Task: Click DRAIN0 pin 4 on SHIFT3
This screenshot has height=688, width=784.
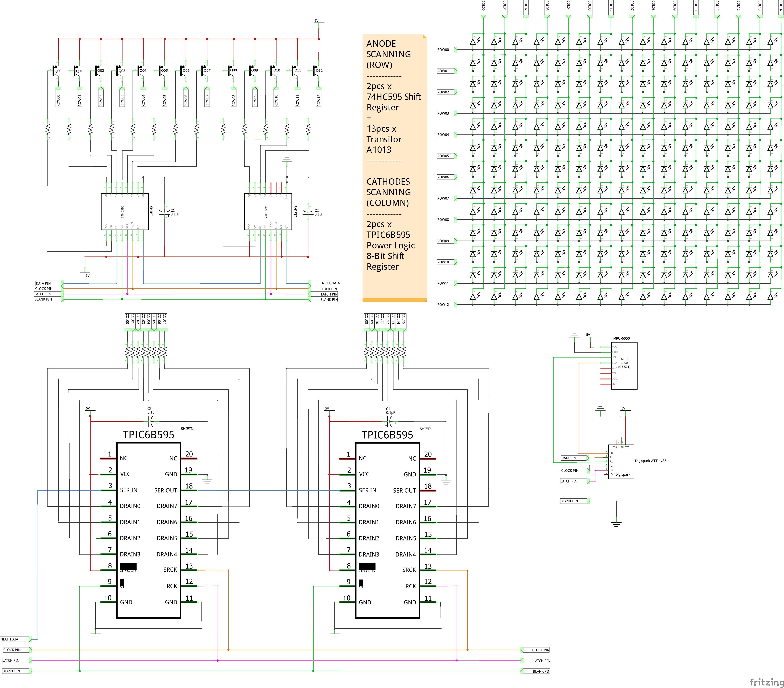Action: point(109,506)
